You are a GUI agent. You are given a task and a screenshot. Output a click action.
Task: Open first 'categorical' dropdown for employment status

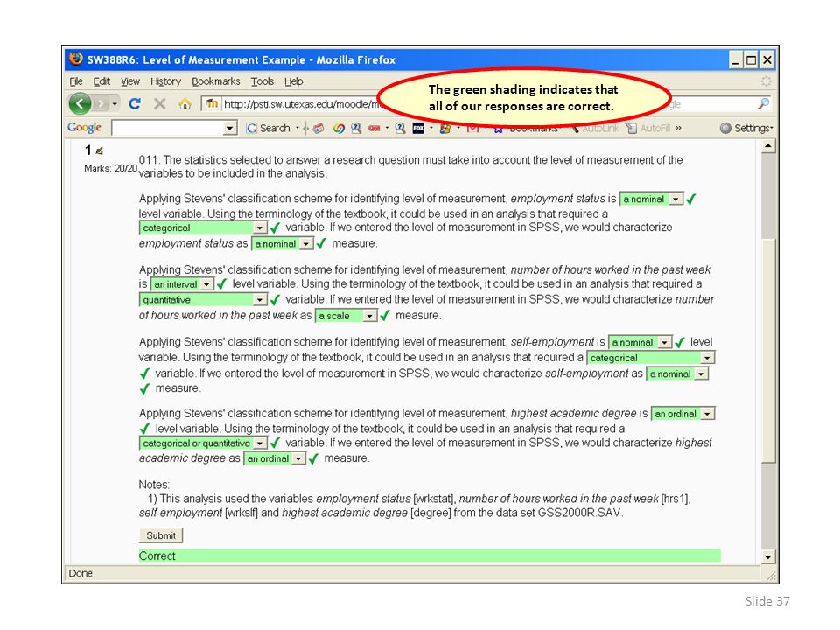click(x=203, y=227)
